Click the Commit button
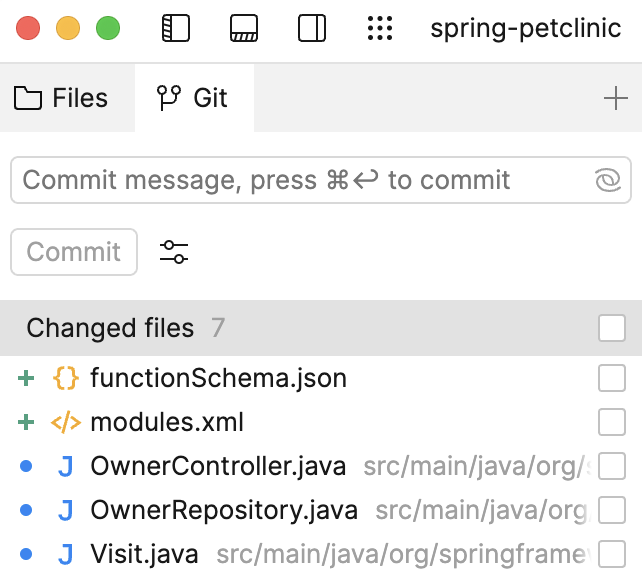Viewport: 642px width, 582px height. (x=74, y=252)
